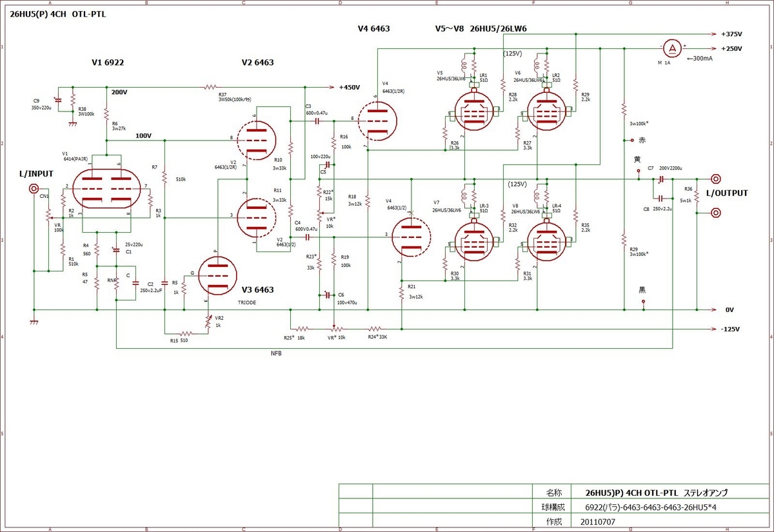
Task: Click the 'R6 3w27k' label
Action: 119,126
